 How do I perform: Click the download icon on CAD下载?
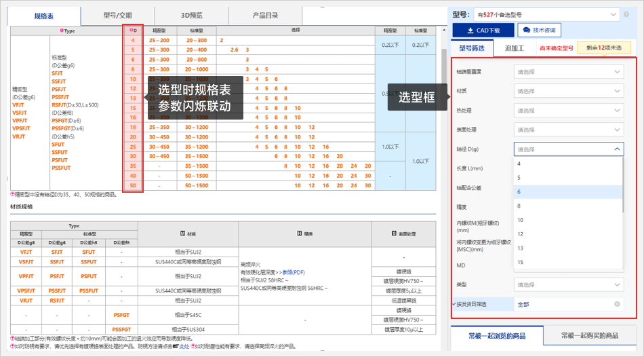[x=470, y=31]
